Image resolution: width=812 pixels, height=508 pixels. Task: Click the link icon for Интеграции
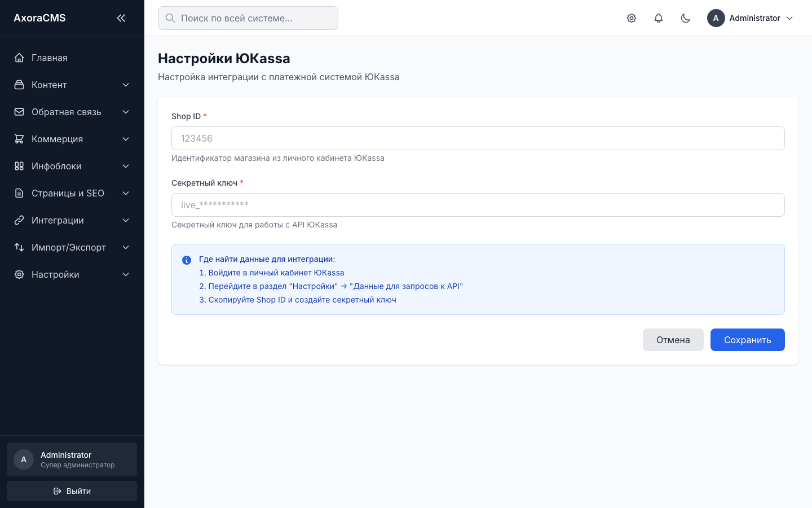click(x=19, y=220)
